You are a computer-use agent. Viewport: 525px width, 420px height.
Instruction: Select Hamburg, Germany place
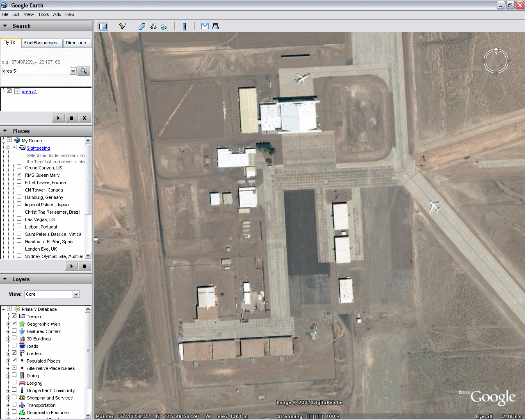click(44, 197)
